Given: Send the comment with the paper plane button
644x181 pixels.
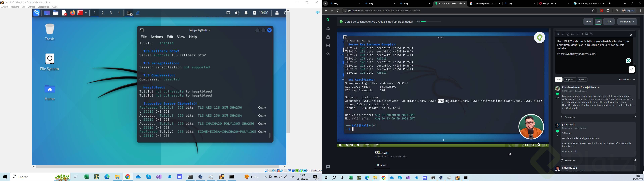Looking at the screenshot, I should [631, 70].
